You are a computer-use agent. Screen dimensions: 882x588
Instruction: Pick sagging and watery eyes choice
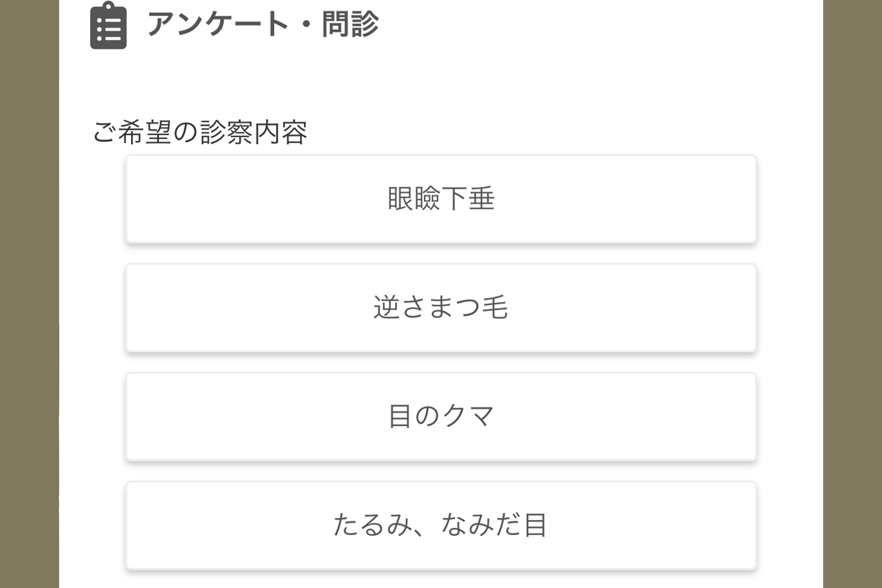pyautogui.click(x=441, y=525)
